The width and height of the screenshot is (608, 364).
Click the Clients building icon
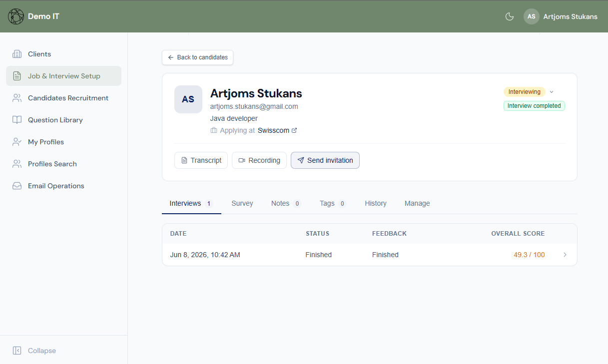click(17, 54)
